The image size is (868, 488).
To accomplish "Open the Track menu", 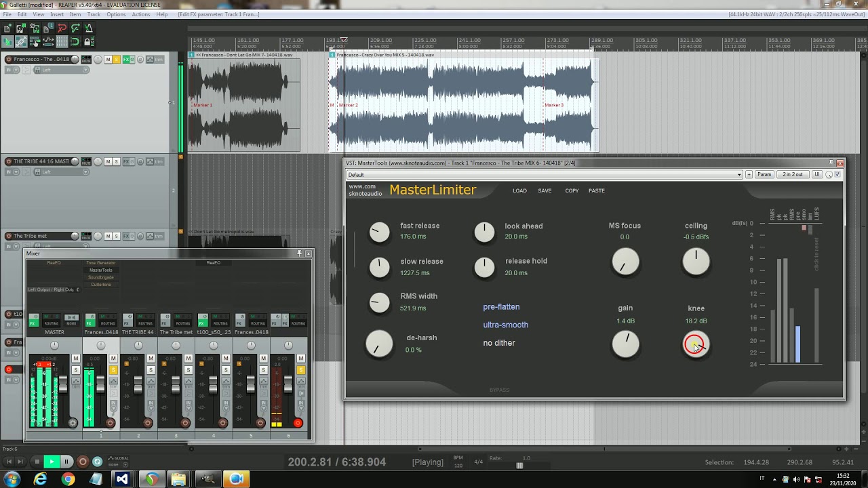I will 94,14.
